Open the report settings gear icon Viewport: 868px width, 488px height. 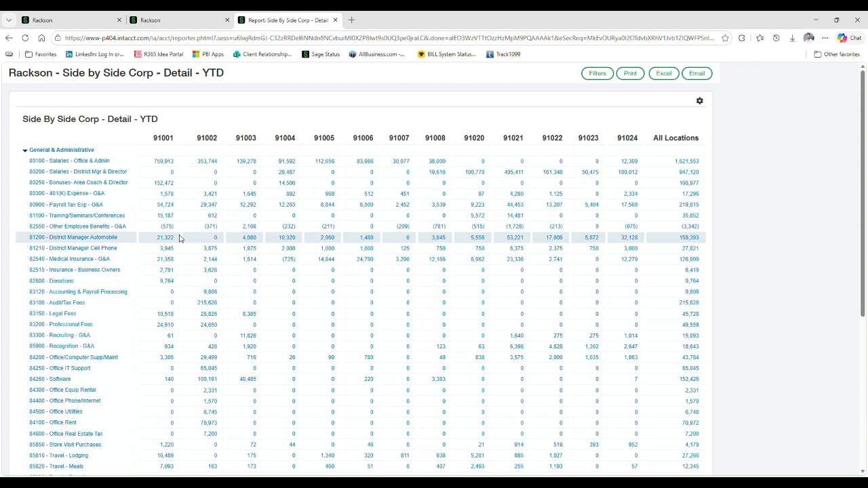[x=699, y=101]
